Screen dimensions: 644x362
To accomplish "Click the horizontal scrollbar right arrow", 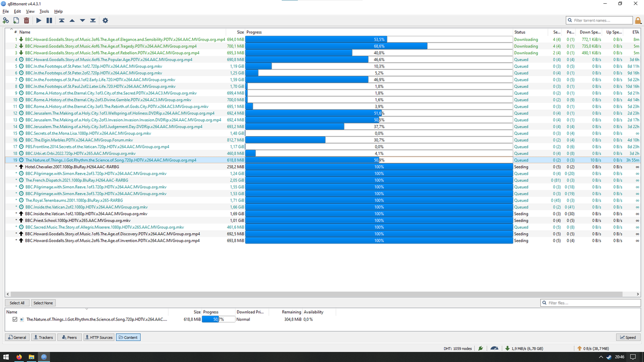I will coord(638,294).
